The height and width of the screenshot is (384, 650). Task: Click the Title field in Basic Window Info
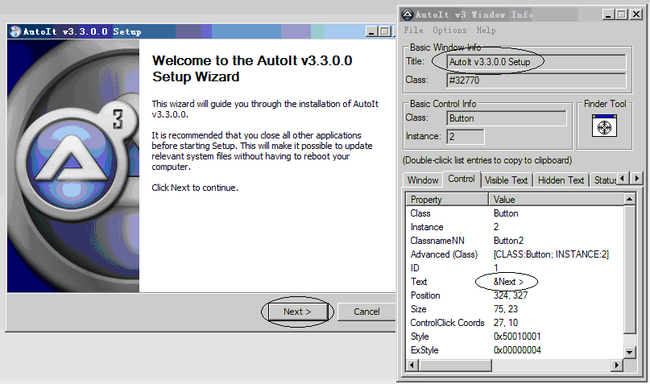coord(536,62)
